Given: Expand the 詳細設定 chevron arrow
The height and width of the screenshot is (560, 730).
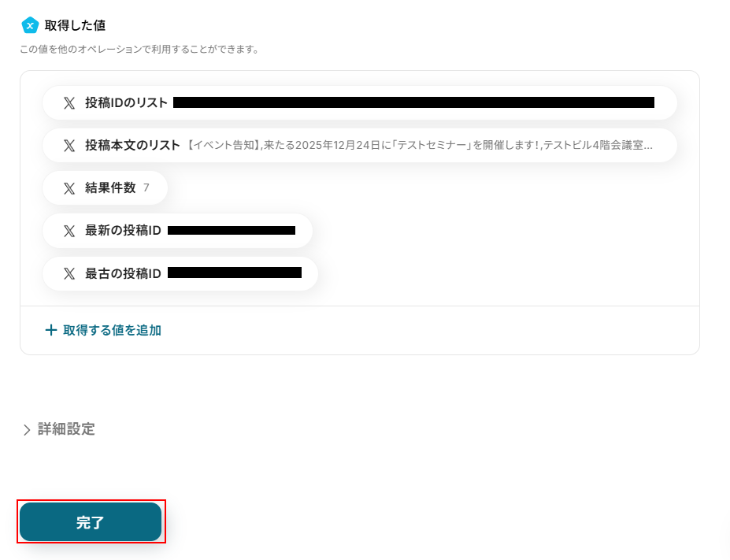Looking at the screenshot, I should 27,430.
